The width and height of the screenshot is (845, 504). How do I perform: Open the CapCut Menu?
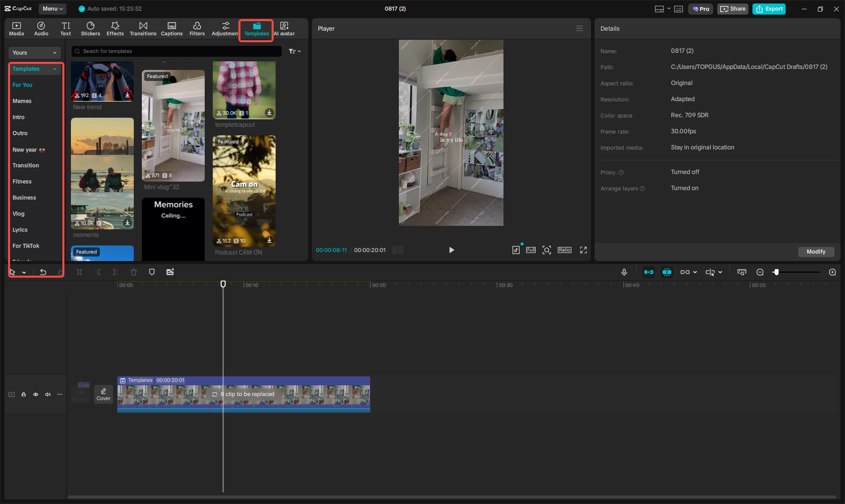click(52, 9)
